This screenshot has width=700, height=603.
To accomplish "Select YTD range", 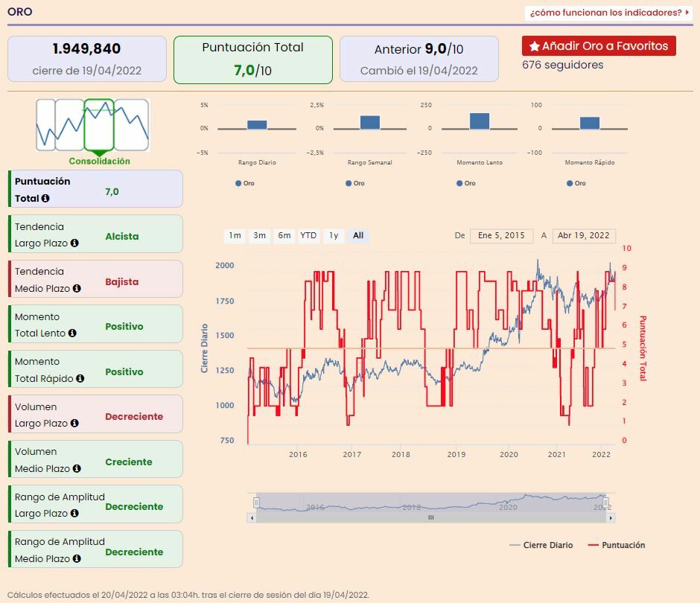I will (x=308, y=236).
